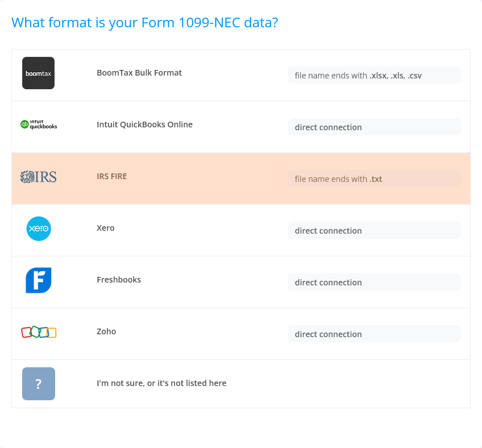Click the ".xlsx, .xls, .csv" file type badge
Screen dimensions: 482x448
[x=374, y=76]
